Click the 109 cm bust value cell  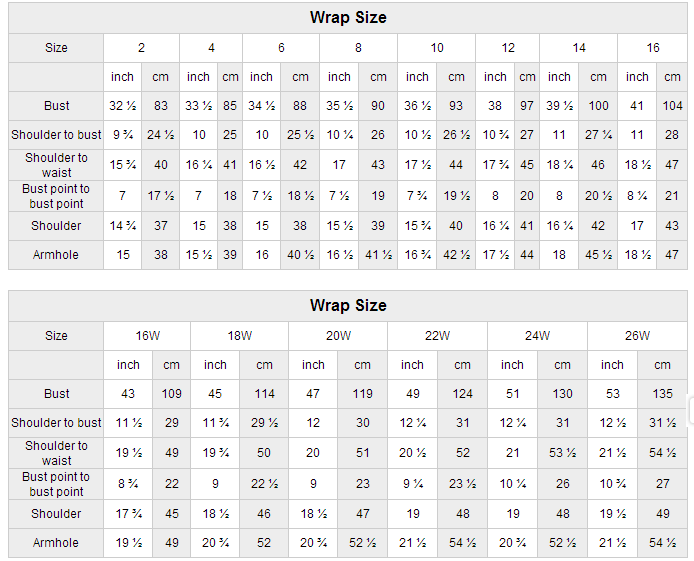(172, 394)
